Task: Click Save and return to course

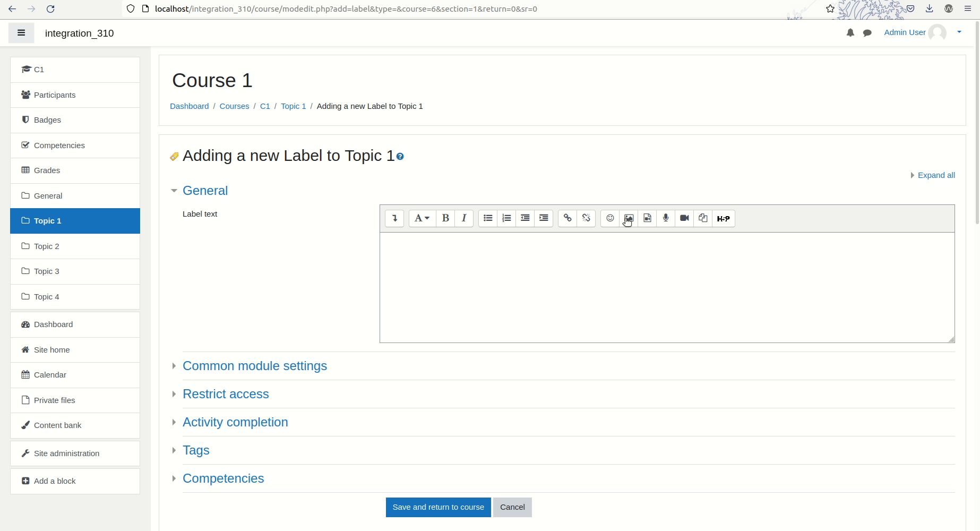Action: 438,507
